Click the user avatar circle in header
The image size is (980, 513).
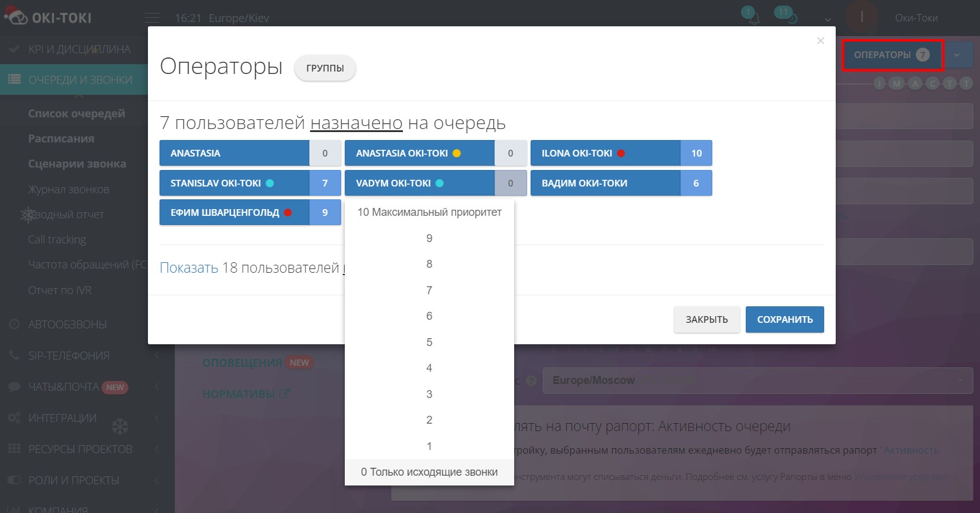861,18
